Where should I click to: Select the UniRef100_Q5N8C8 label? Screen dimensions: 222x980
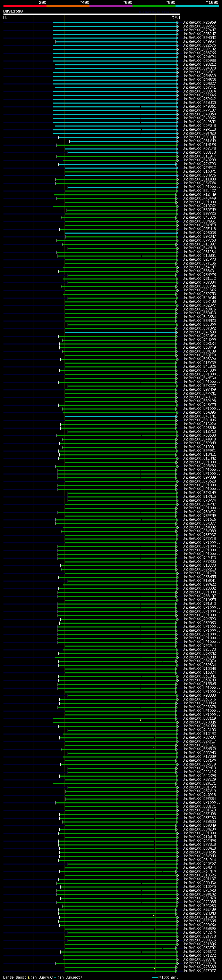pyautogui.click(x=199, y=80)
